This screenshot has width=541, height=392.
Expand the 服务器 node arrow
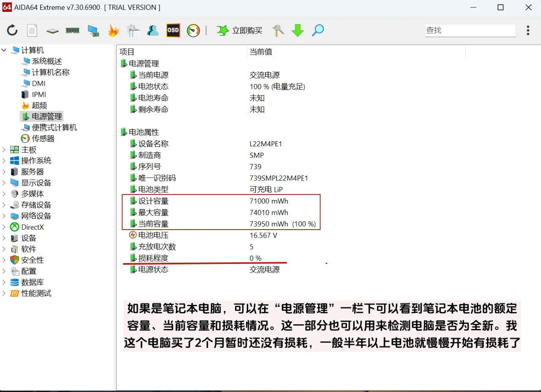coord(4,172)
